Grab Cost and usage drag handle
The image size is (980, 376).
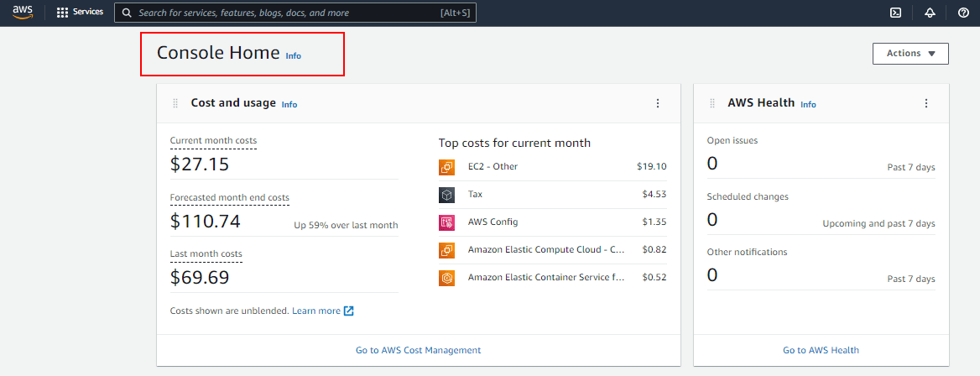(x=175, y=103)
